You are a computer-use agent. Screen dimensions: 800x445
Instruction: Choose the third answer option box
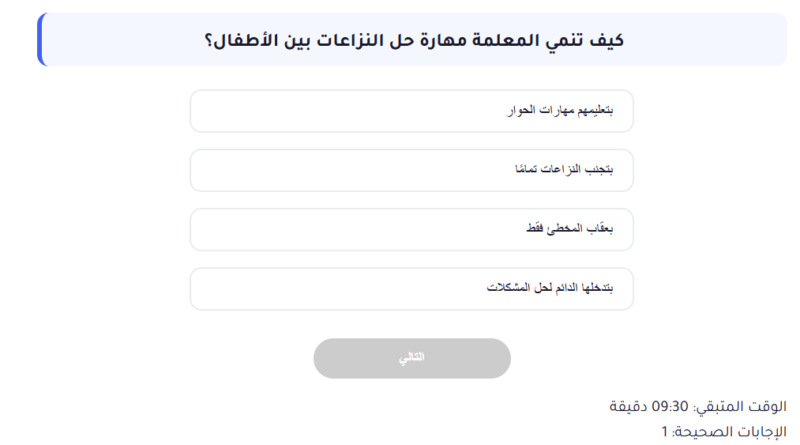(x=411, y=230)
